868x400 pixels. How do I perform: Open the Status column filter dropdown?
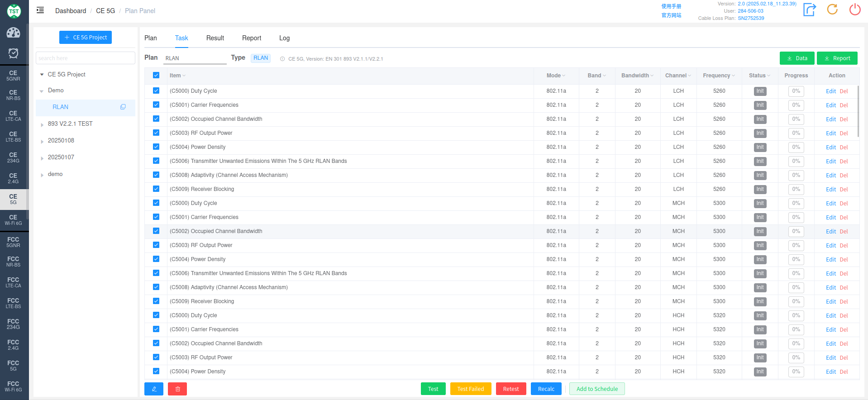click(769, 76)
